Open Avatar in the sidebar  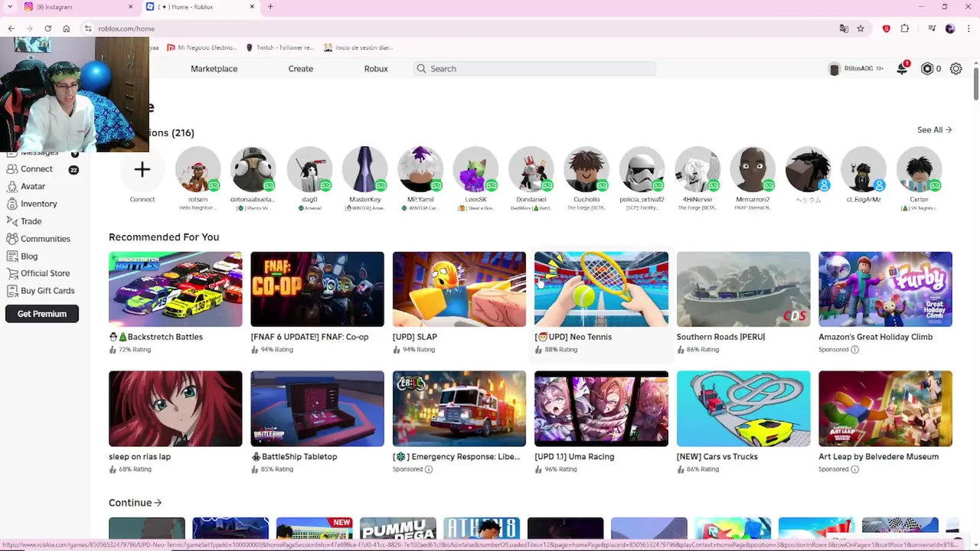click(33, 186)
